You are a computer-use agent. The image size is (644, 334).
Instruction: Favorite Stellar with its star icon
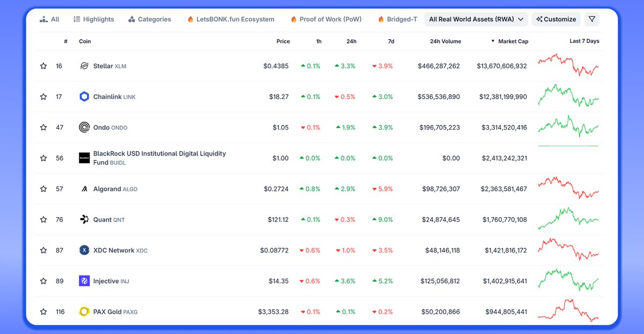click(x=43, y=66)
